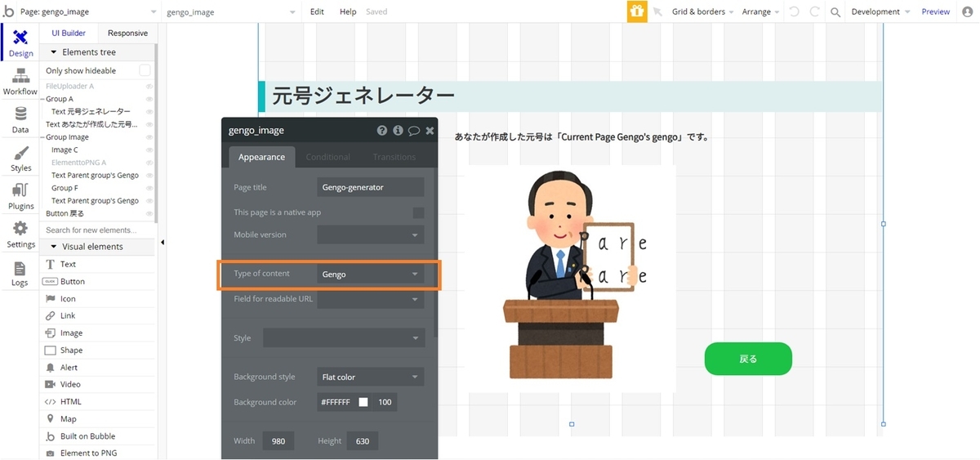Open the Design tab in sidebar
This screenshot has height=460, width=980.
pyautogui.click(x=20, y=42)
